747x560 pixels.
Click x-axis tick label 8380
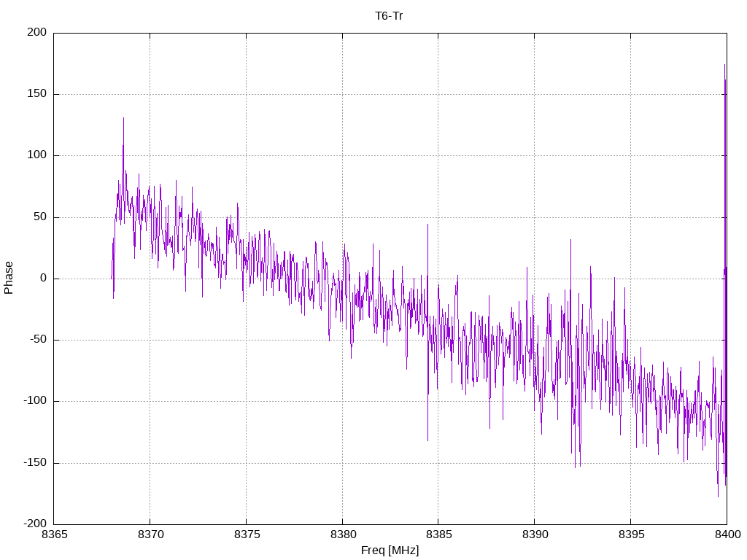(343, 534)
